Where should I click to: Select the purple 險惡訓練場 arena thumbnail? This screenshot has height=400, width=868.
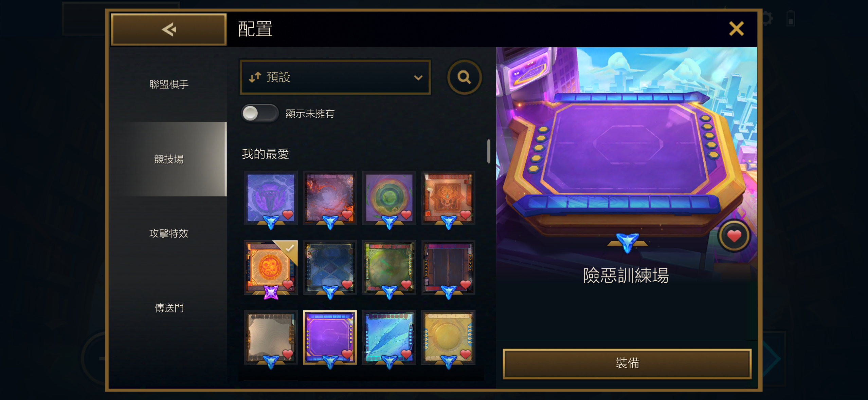329,337
